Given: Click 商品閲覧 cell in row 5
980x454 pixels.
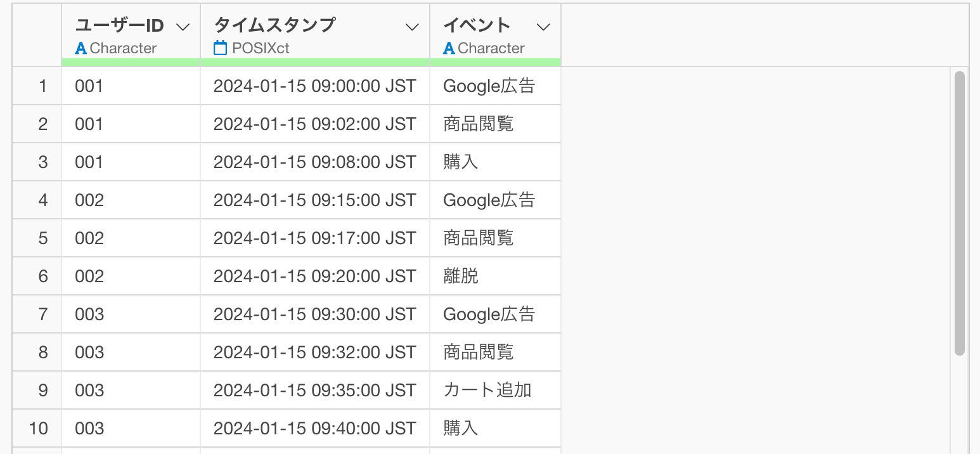Looking at the screenshot, I should click(478, 238).
